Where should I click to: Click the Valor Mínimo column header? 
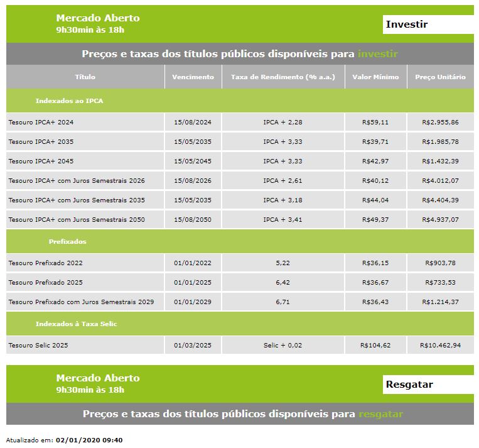click(x=375, y=77)
